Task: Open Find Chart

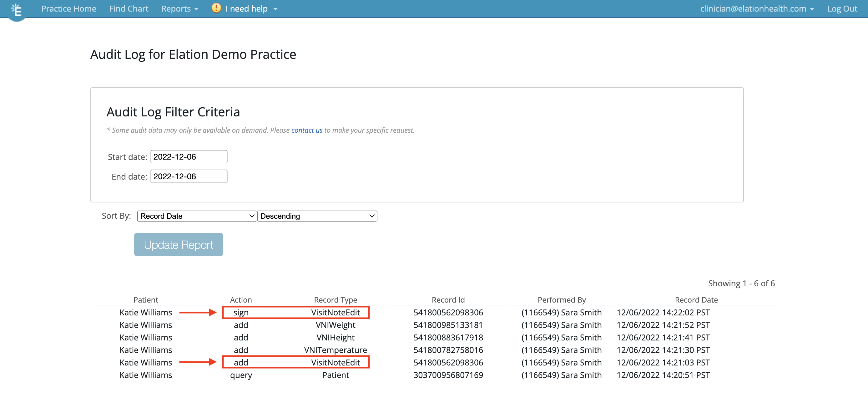Action: click(129, 8)
